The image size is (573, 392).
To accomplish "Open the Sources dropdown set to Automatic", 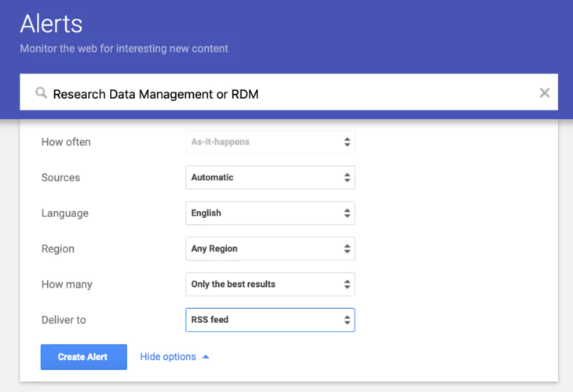I will (270, 177).
